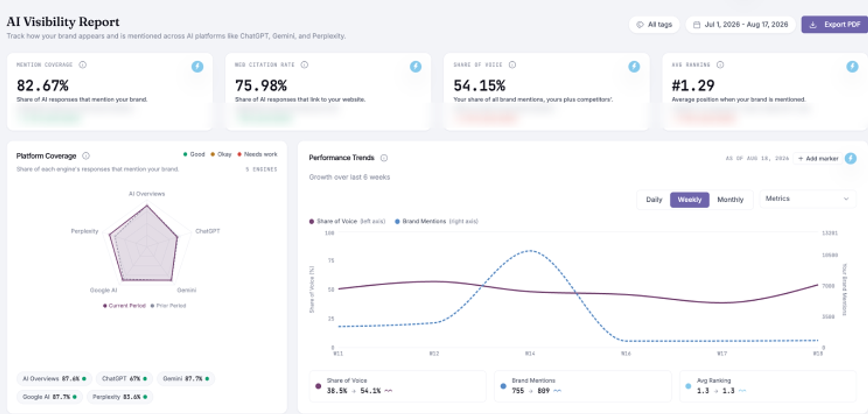
Task: Click the lightning icon on Share of Voice card
Action: [x=634, y=66]
